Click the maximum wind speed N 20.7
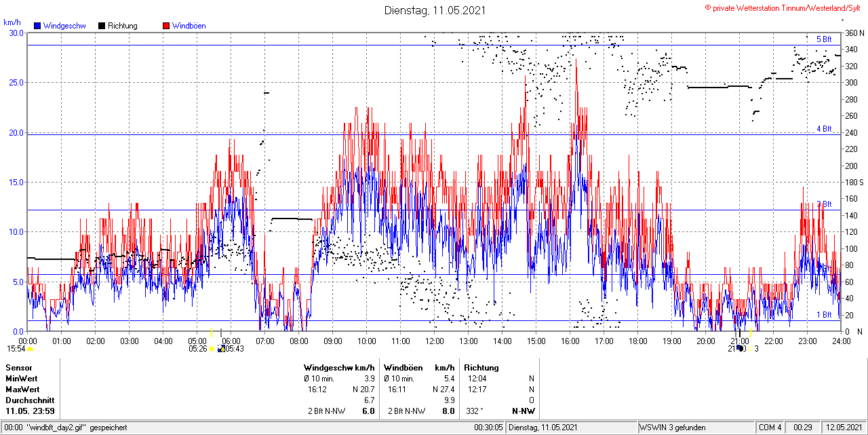The width and height of the screenshot is (868, 435). coord(363,390)
